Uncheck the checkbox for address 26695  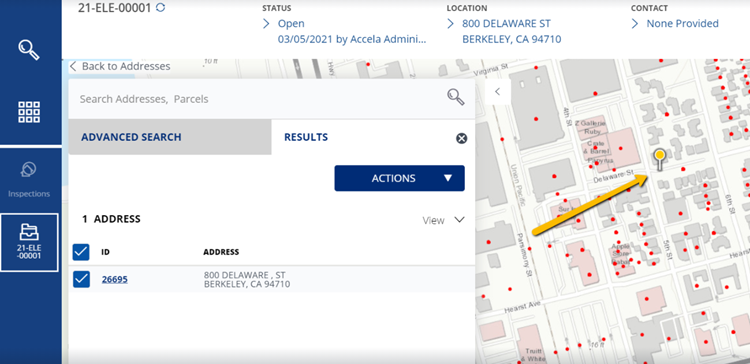coord(81,279)
